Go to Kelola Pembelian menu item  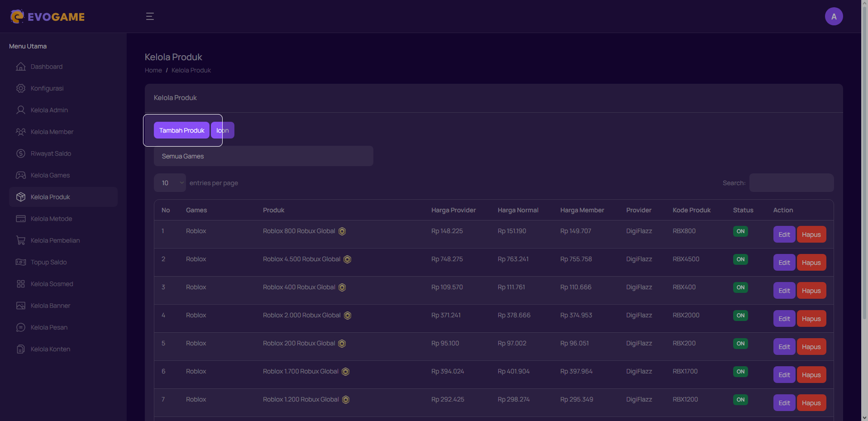[63, 240]
